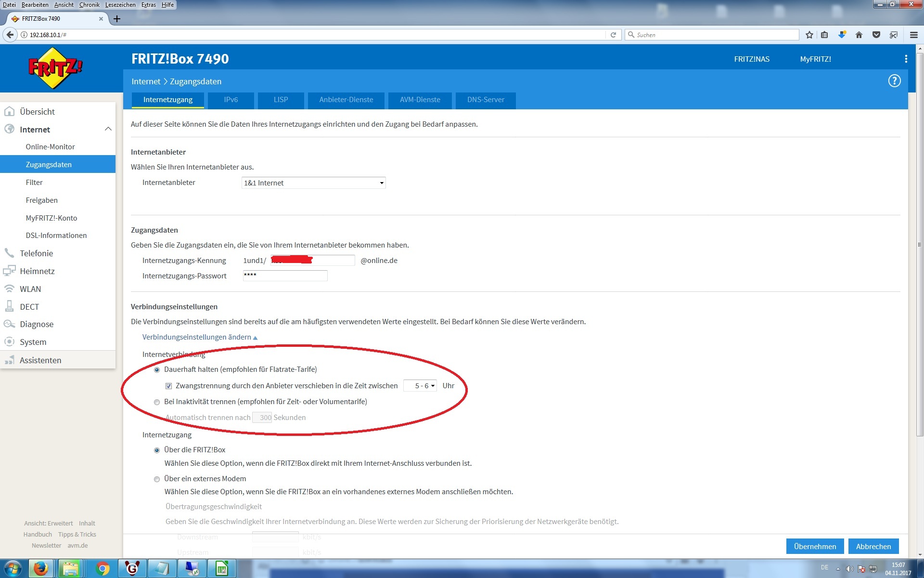This screenshot has height=578, width=924.
Task: Open Chrome from the taskbar
Action: click(x=102, y=569)
